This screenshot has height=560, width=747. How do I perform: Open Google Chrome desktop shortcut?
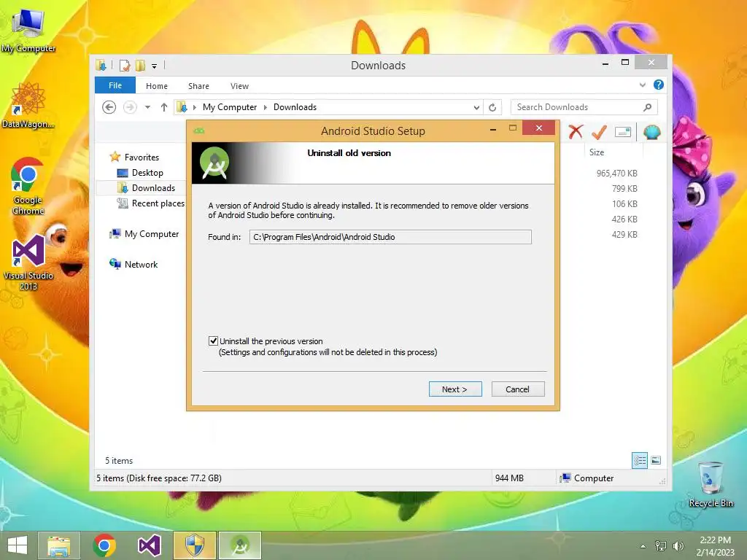[x=28, y=186]
